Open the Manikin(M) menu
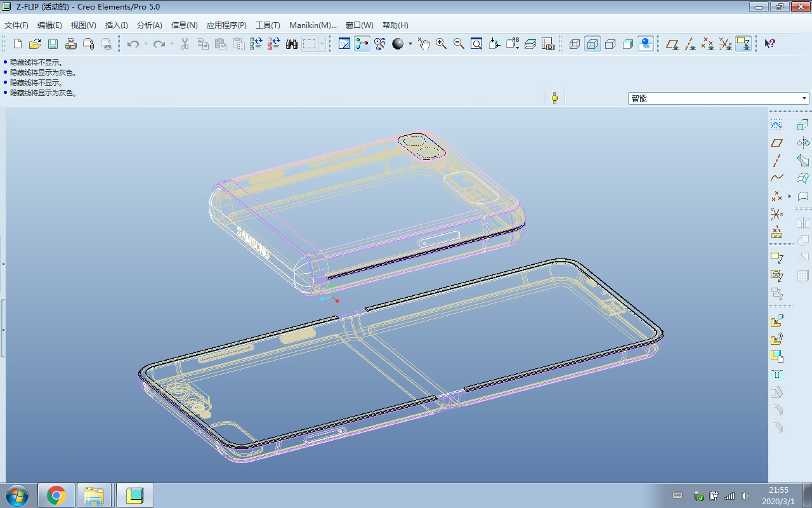812x508 pixels. [x=313, y=25]
